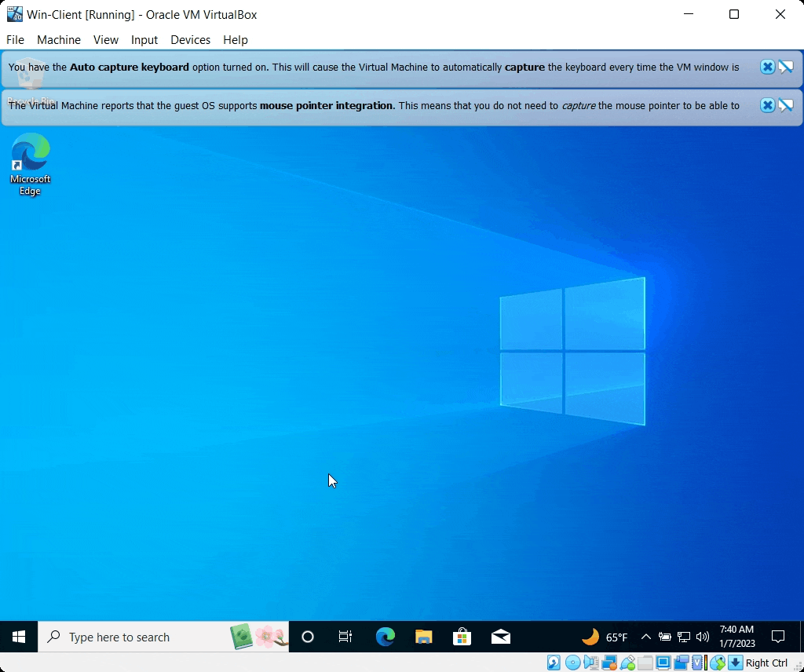Open the network tray icon
This screenshot has height=672, width=804.
(684, 637)
